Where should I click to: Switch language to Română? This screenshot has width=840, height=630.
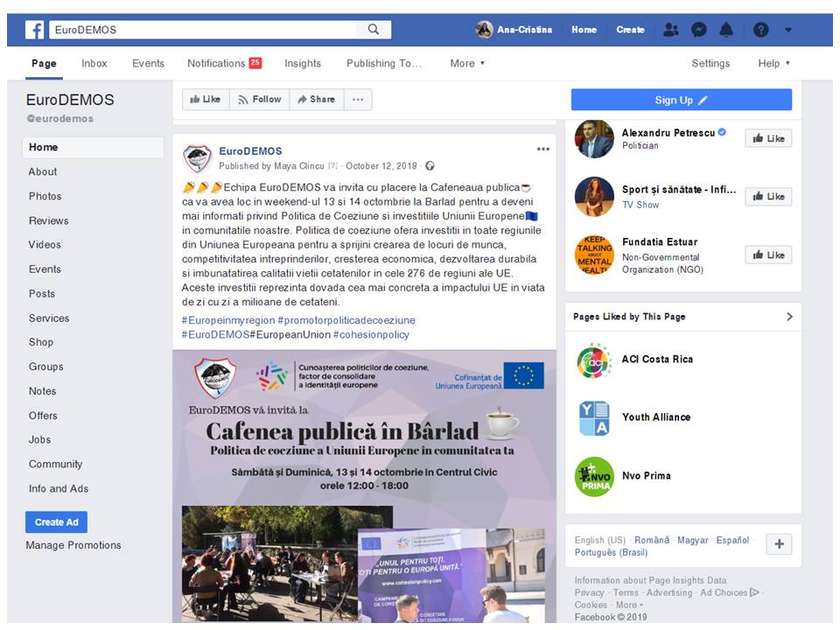point(652,540)
